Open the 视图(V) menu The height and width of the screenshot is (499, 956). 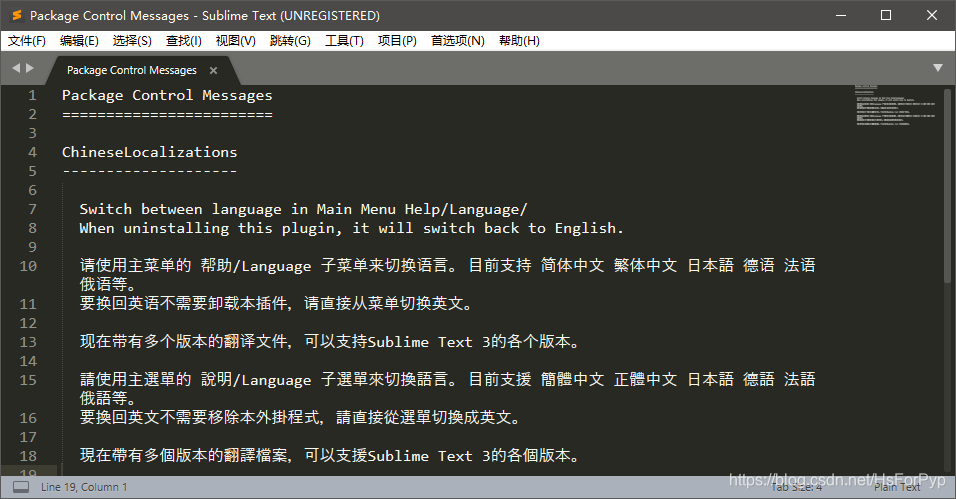(235, 41)
